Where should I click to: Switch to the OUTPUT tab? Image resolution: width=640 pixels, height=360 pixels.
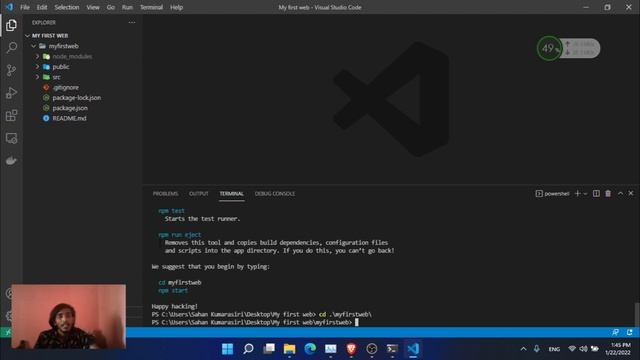(x=199, y=193)
